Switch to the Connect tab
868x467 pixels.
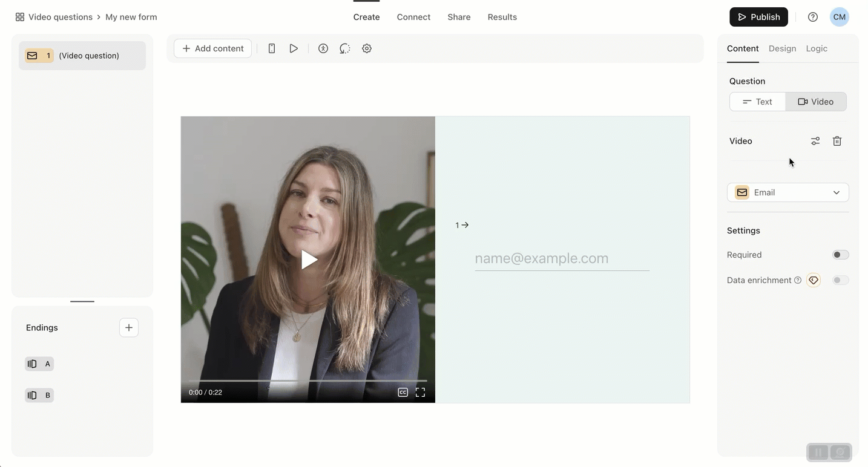pos(414,17)
